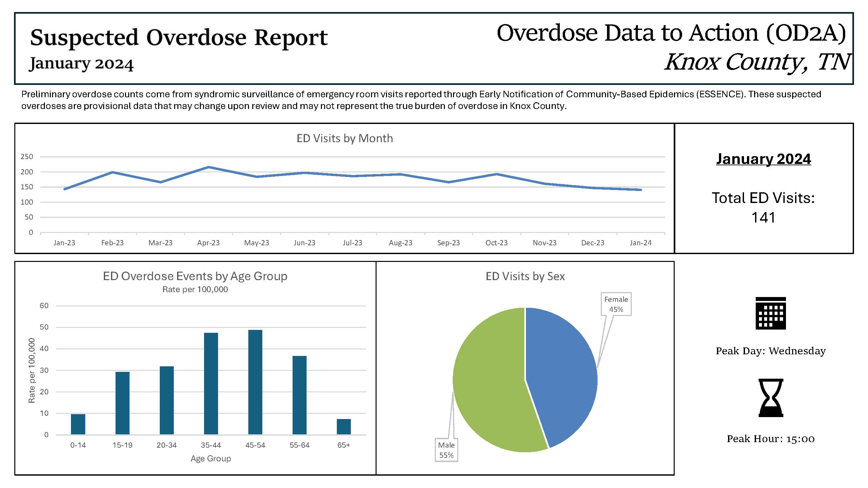Click the '0-14' age axis label
868x488 pixels.
78,445
